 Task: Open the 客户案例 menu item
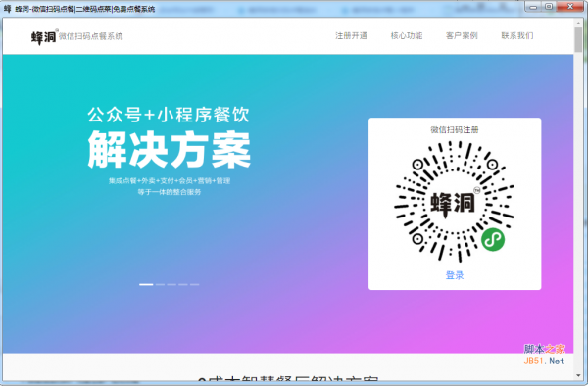(x=462, y=36)
